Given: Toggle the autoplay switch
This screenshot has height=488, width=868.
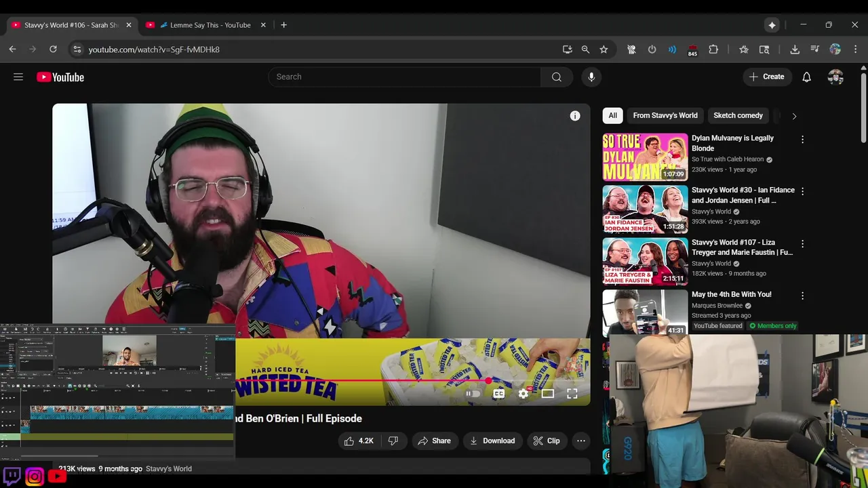Looking at the screenshot, I should tap(473, 393).
